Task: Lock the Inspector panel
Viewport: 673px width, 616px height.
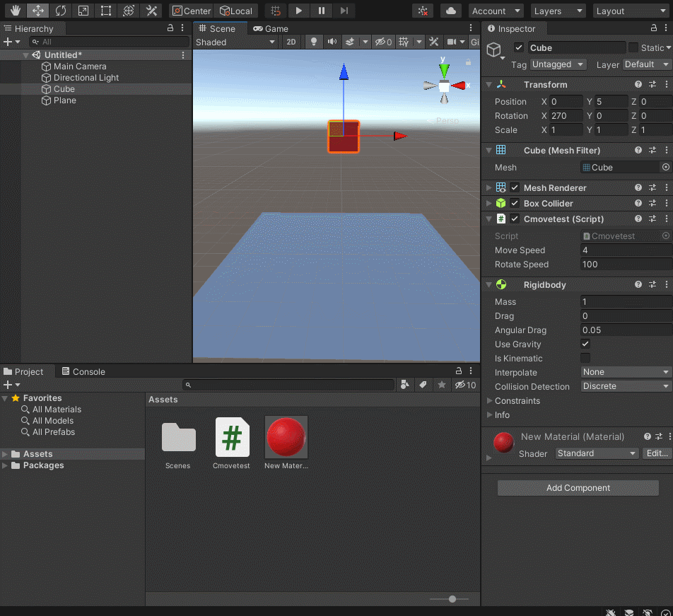Action: click(654, 28)
